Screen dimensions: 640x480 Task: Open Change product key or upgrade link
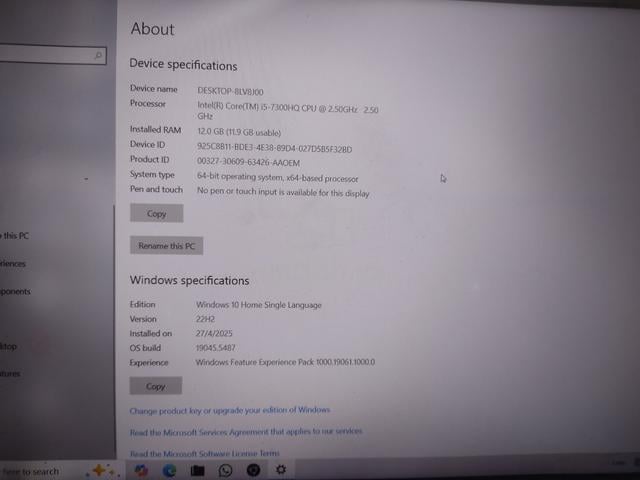tap(230, 410)
